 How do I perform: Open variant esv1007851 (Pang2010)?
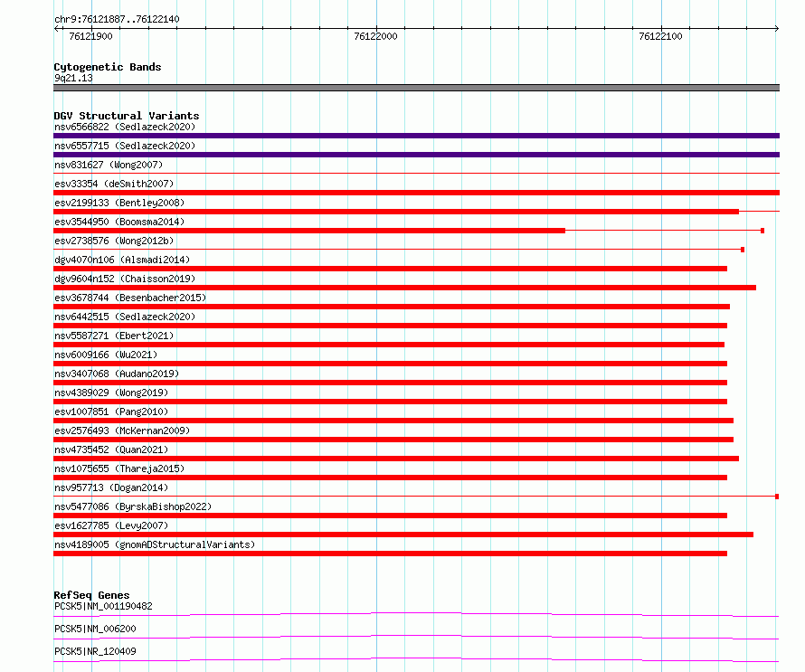[x=111, y=412]
